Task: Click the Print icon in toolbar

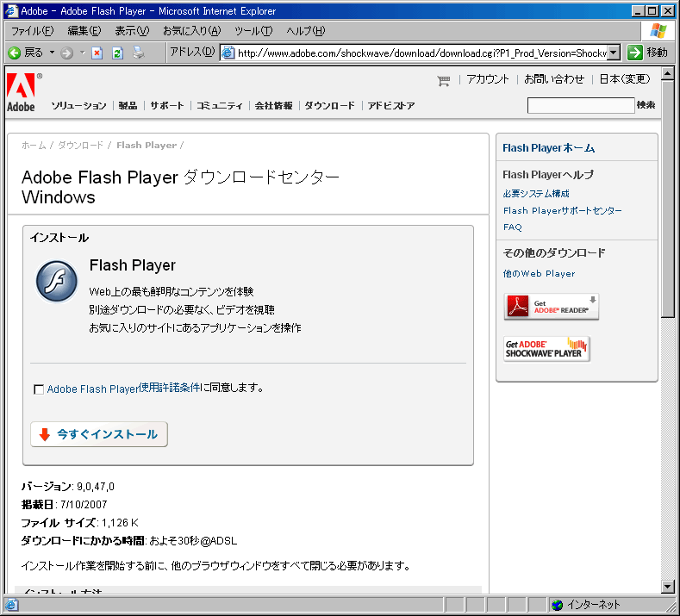Action: click(x=139, y=53)
